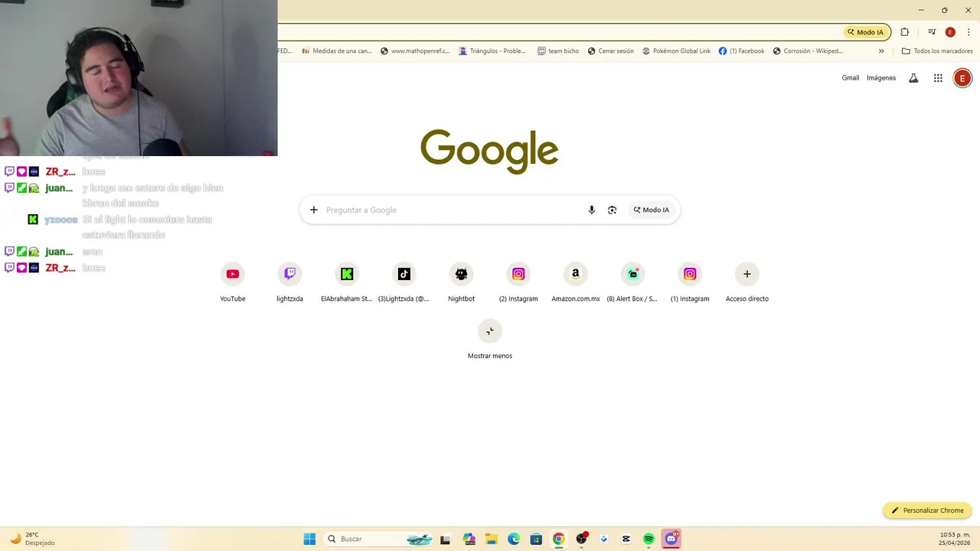Viewport: 980px width, 551px height.
Task: Open the Google apps grid
Action: pyautogui.click(x=938, y=78)
